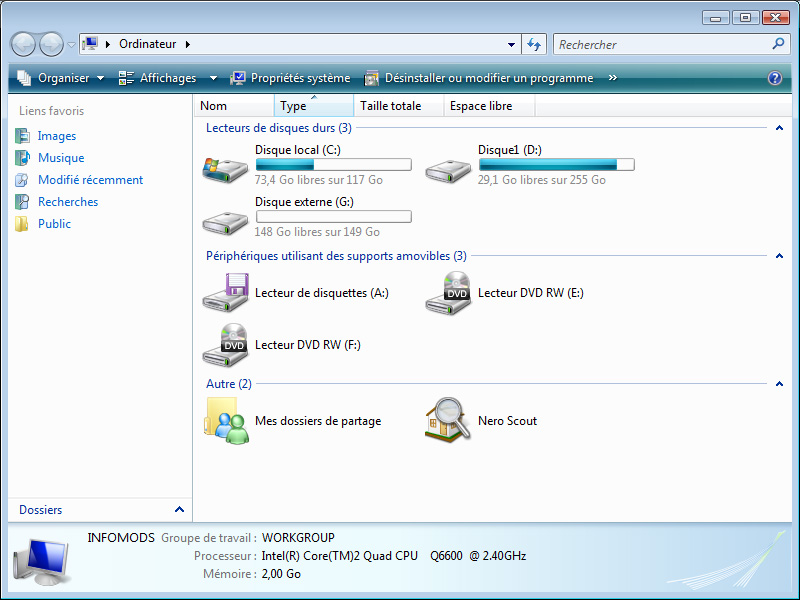Open the Mes dossiers de partage icon
The image size is (800, 600).
click(226, 421)
